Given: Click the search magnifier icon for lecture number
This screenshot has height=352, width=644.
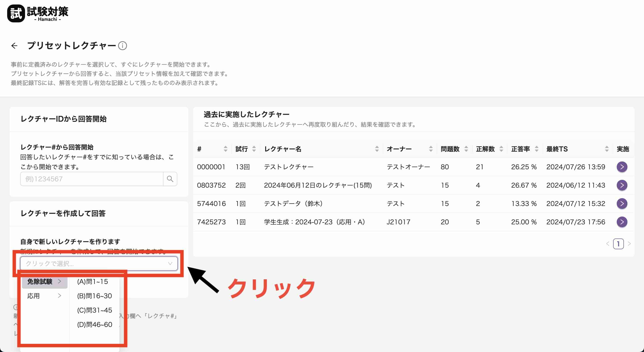Looking at the screenshot, I should coord(170,179).
